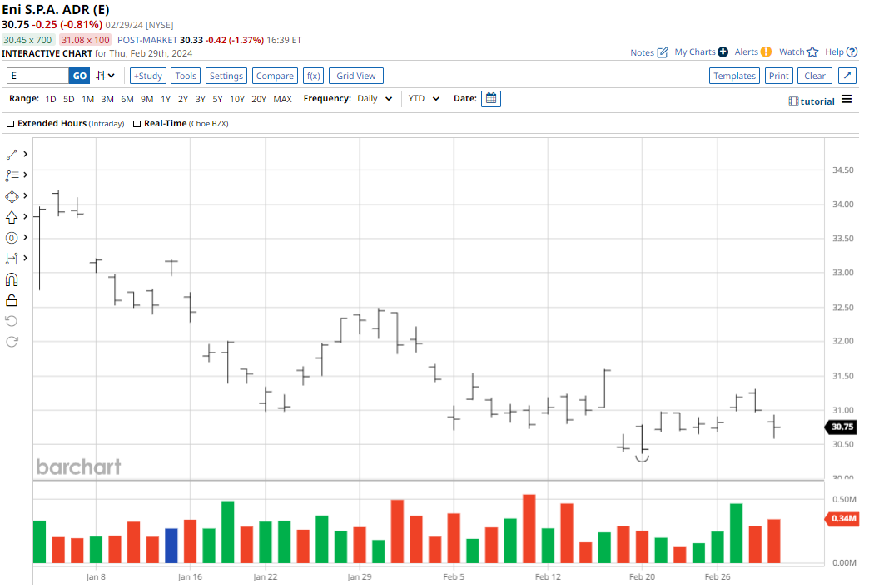This screenshot has height=588, width=869.
Task: Click the expand chart arrow icon
Action: pyautogui.click(x=847, y=76)
